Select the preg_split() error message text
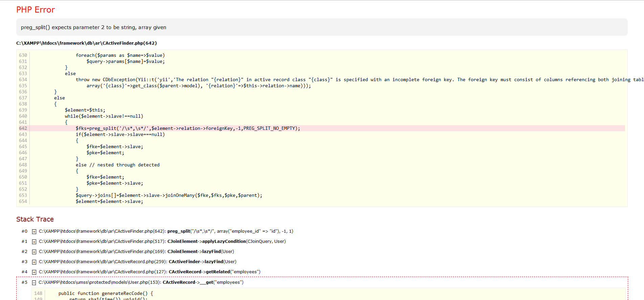This screenshot has height=300, width=644. pos(93,27)
